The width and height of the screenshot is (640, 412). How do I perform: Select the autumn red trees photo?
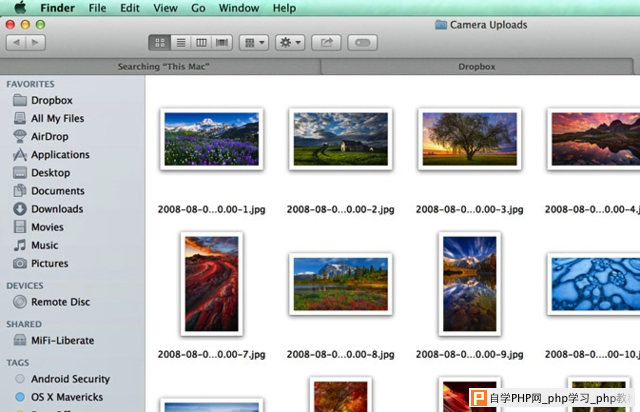340,395
